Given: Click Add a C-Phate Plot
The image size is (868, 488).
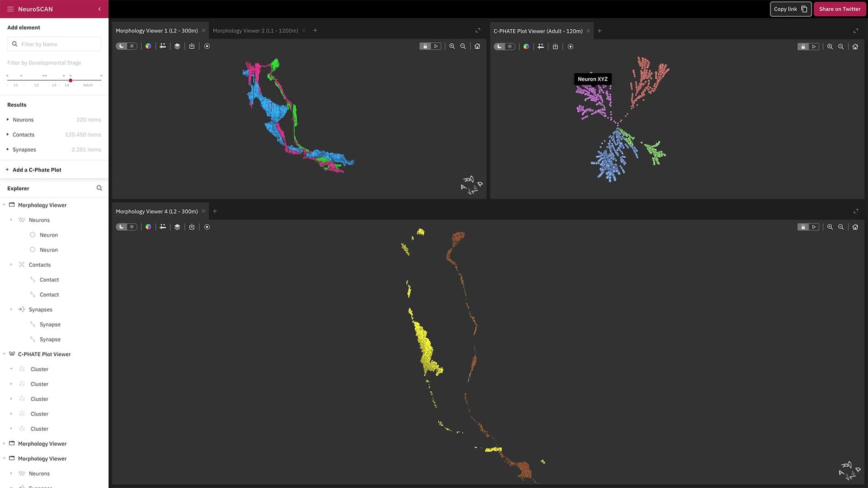Looking at the screenshot, I should click(36, 169).
